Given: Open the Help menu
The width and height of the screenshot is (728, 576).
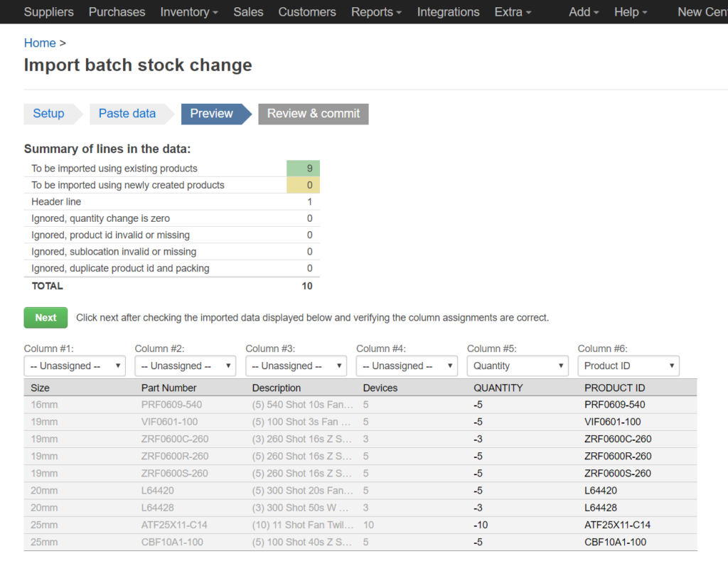Looking at the screenshot, I should click(x=630, y=12).
